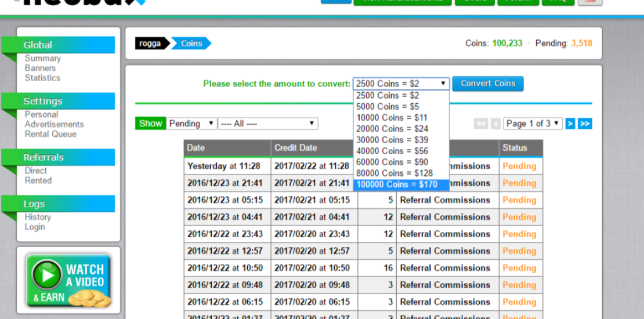Screen dimensions: 644x319
Task: Click the disabled first page << arrow
Action: (x=481, y=124)
